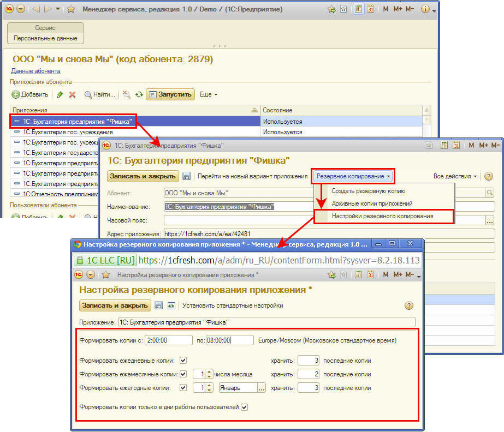The image size is (504, 432).
Task: Click the M+ memory button in the main window title bar
Action: coord(398,9)
